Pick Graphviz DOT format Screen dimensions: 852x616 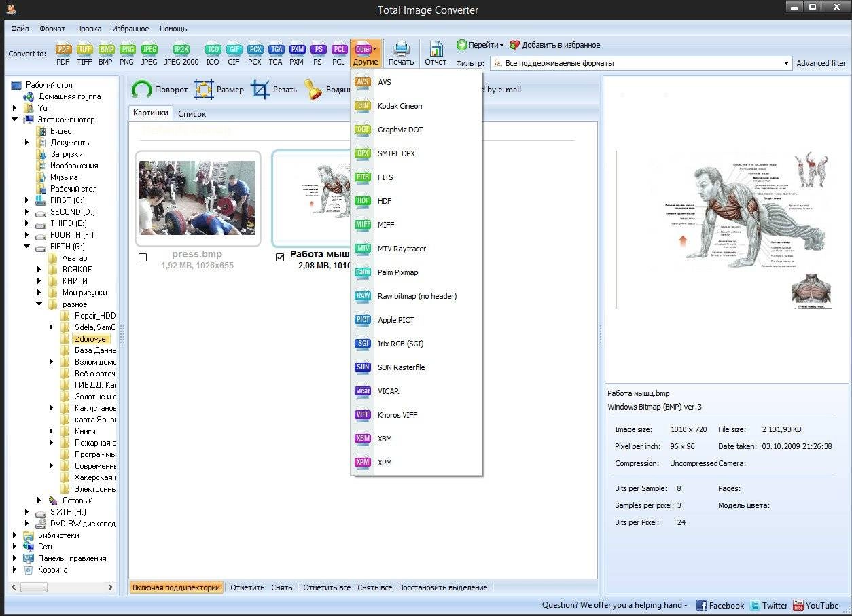coord(416,130)
